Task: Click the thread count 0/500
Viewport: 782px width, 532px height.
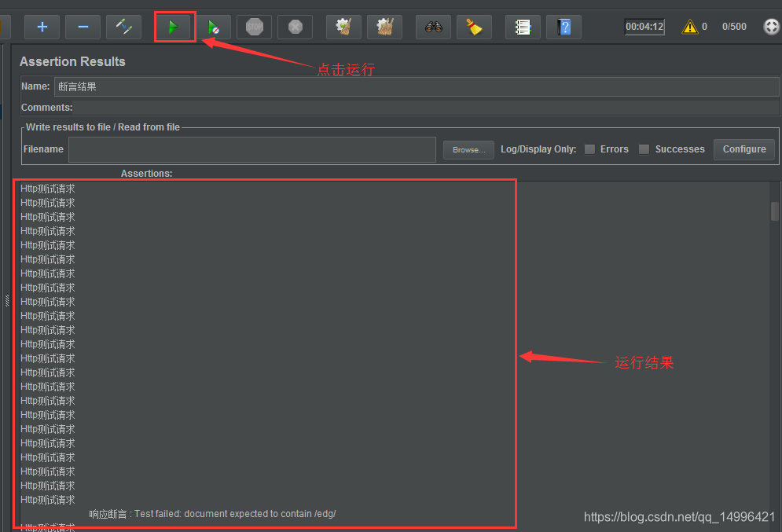Action: coord(734,27)
